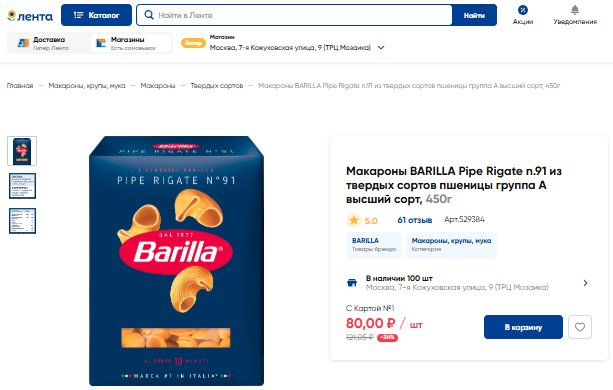Click the Найти search button
This screenshot has width=613, height=390.
point(474,15)
